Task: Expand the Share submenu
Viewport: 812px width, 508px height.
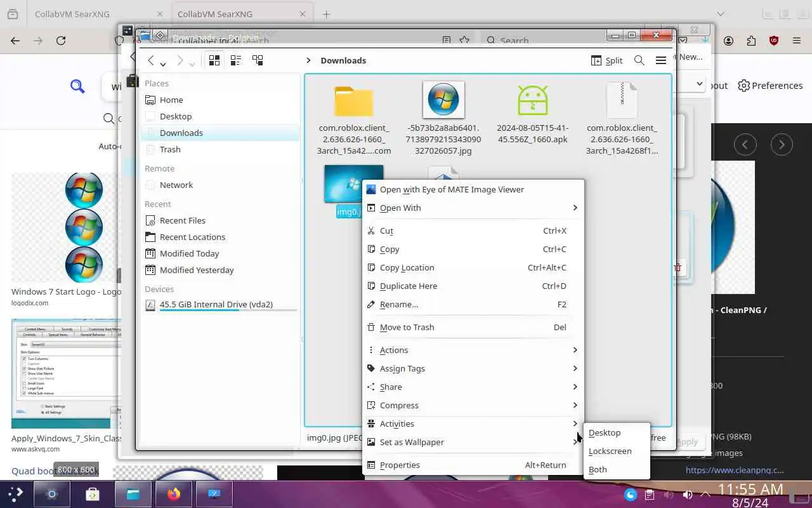Action: tap(473, 387)
